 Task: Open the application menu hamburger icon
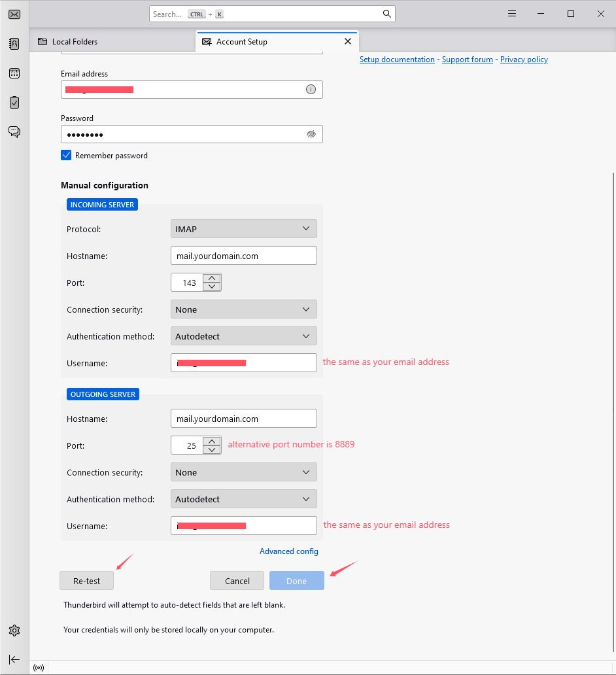511,13
